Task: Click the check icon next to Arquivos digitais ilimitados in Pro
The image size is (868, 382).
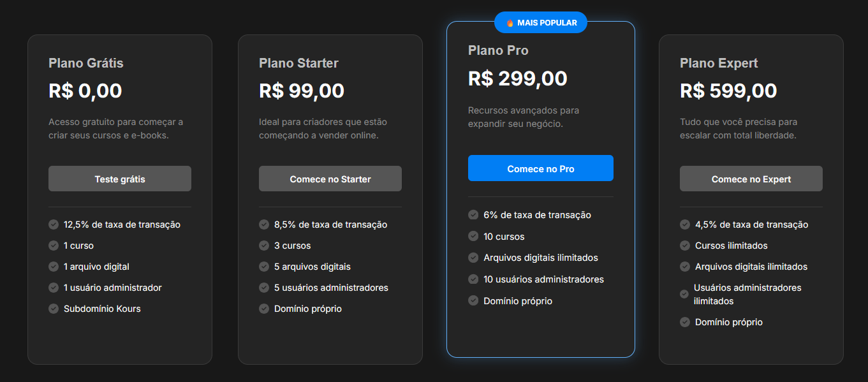Action: pyautogui.click(x=473, y=258)
